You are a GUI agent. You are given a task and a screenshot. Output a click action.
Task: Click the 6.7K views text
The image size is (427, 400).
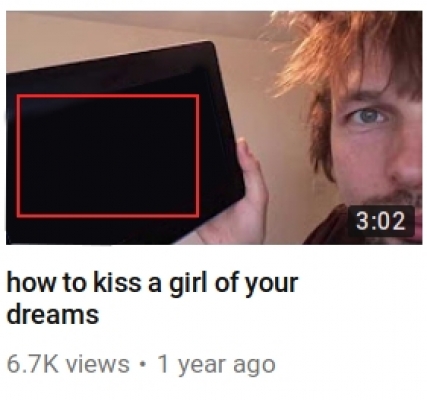68,364
